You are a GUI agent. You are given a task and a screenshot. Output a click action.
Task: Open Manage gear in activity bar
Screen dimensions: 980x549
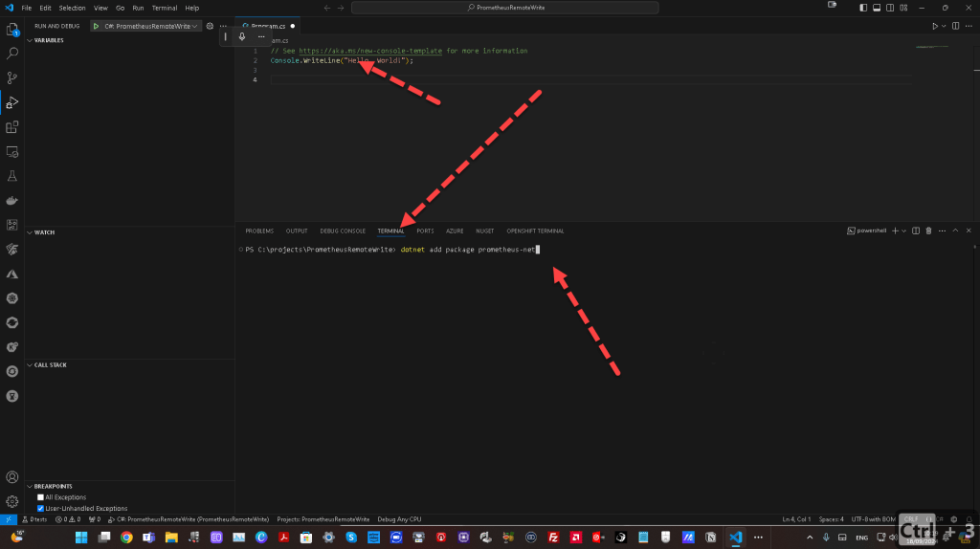tap(11, 501)
